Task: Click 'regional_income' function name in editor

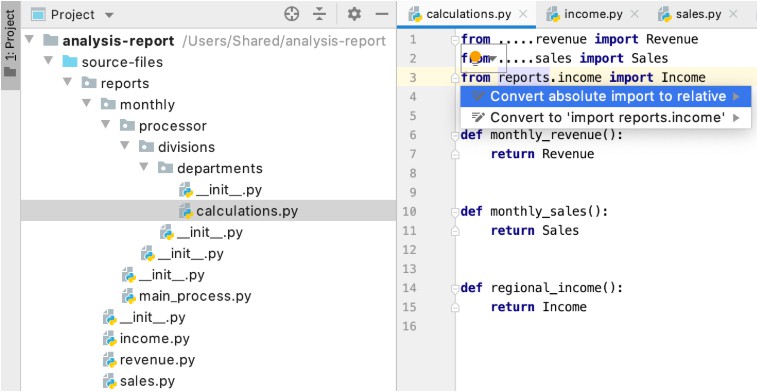Action: pyautogui.click(x=546, y=288)
